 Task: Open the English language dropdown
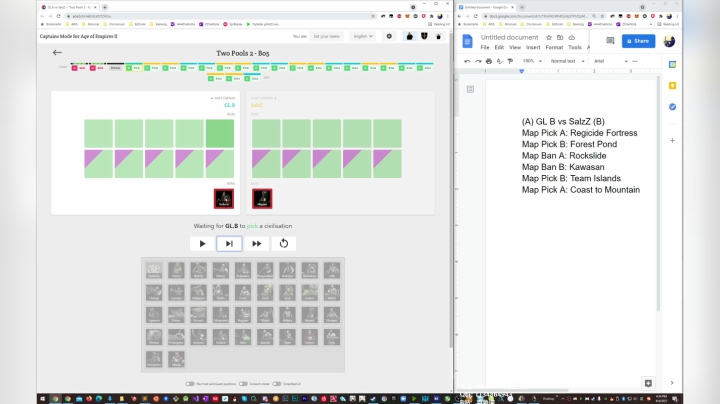pyautogui.click(x=363, y=36)
